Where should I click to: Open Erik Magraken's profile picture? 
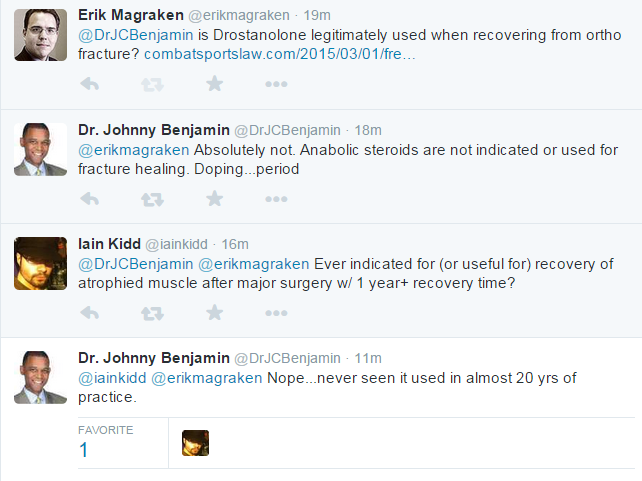pos(40,36)
